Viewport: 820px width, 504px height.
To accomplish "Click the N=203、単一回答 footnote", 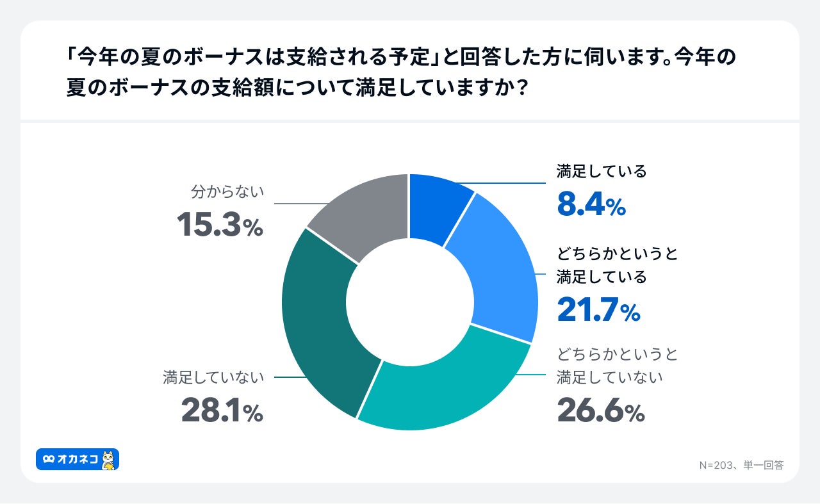I will (x=741, y=465).
